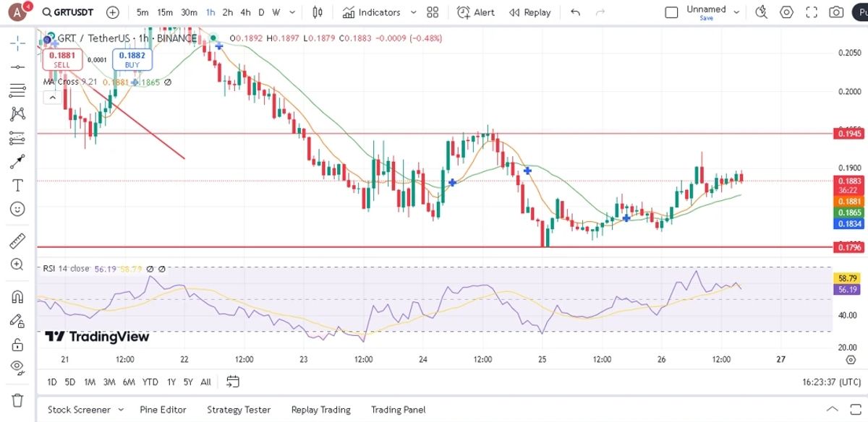Switch to the 5m timeframe
Viewport: 868px width, 422px height.
(x=142, y=12)
